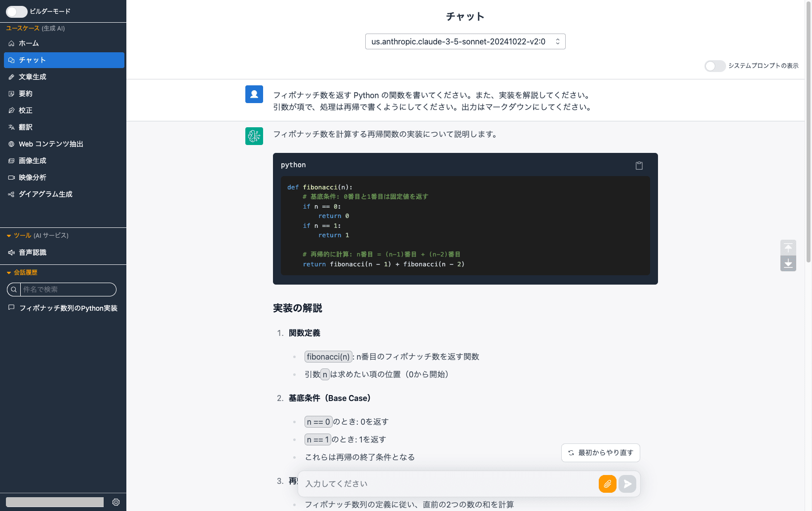This screenshot has width=812, height=511.
Task: Open 映像分析 page
Action: 64,178
